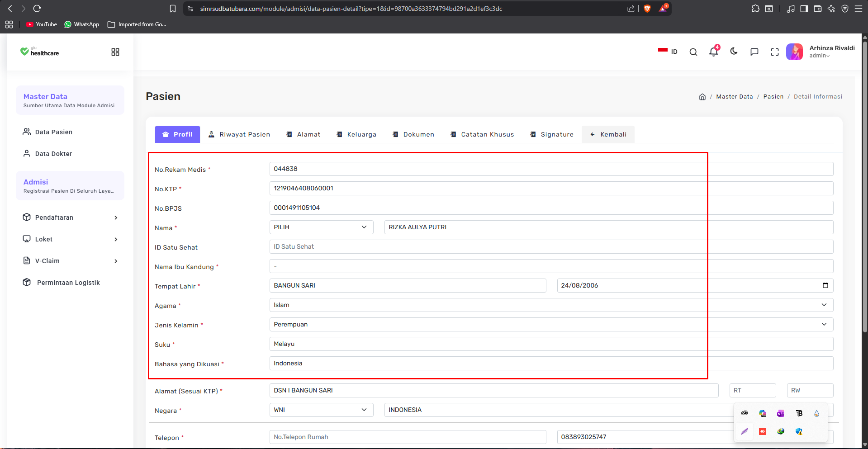Open the search icon in header
This screenshot has height=449, width=868.
693,52
